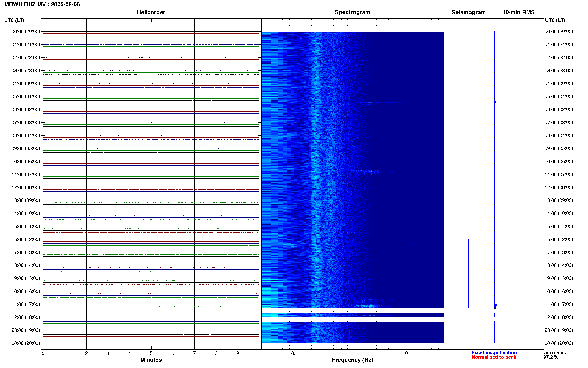This screenshot has height=368, width=588.
Task: Click the 'Fixed magnification' legend text
Action: point(494,352)
